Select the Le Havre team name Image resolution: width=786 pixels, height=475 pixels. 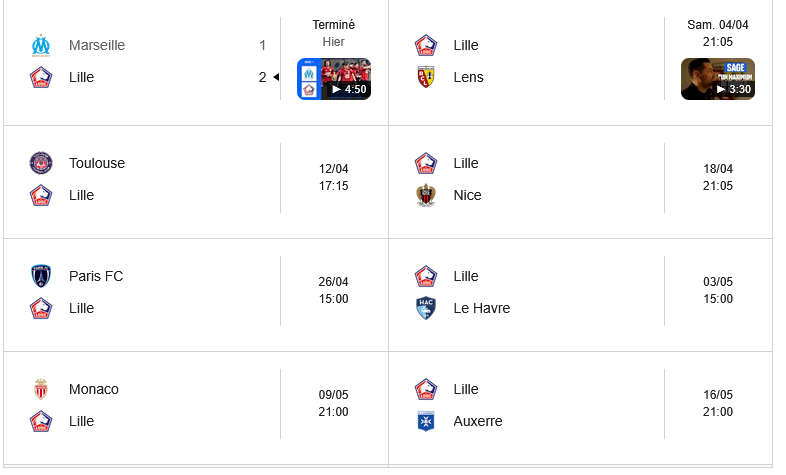[482, 308]
